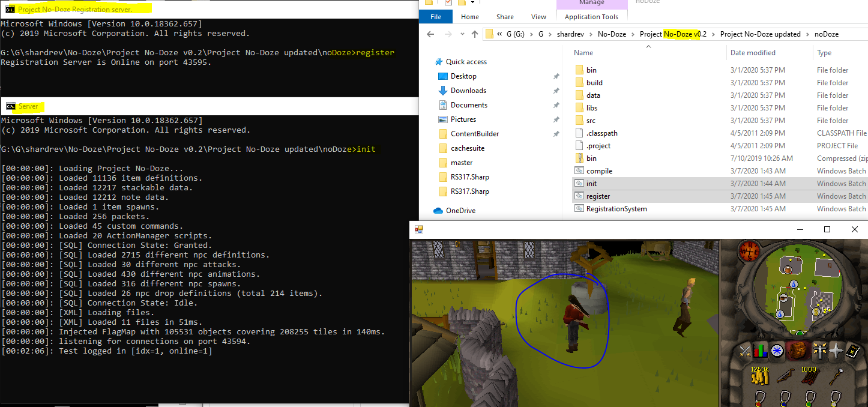The height and width of the screenshot is (407, 868).
Task: Maximize the game client window
Action: coord(827,229)
